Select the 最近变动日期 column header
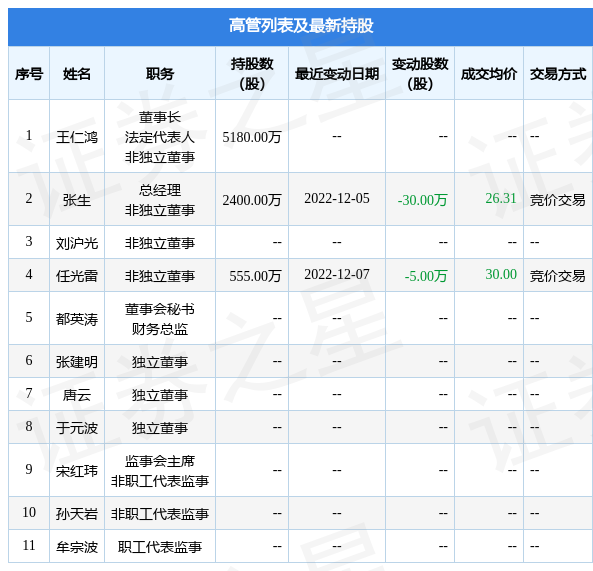Screen dimensions: 593x571 [337, 74]
